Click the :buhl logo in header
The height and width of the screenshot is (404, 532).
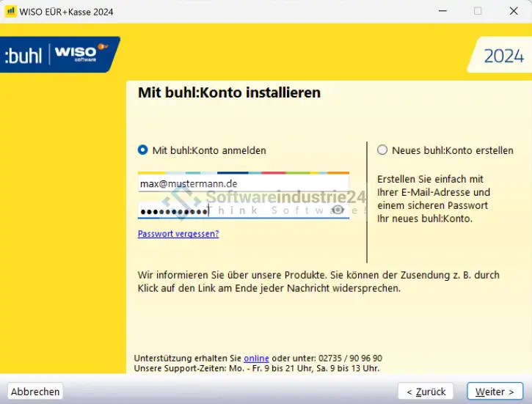(x=23, y=56)
